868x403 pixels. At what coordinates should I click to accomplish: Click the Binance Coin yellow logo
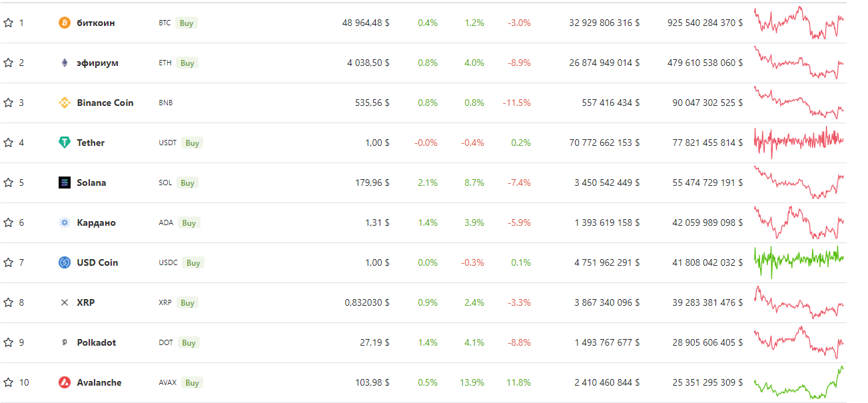[65, 103]
